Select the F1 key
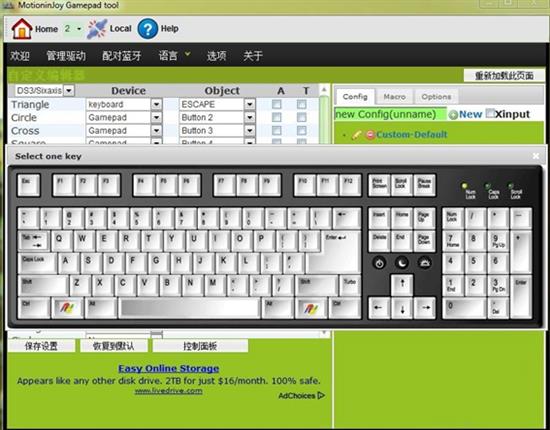Image resolution: width=550 pixels, height=430 pixels. (64, 185)
